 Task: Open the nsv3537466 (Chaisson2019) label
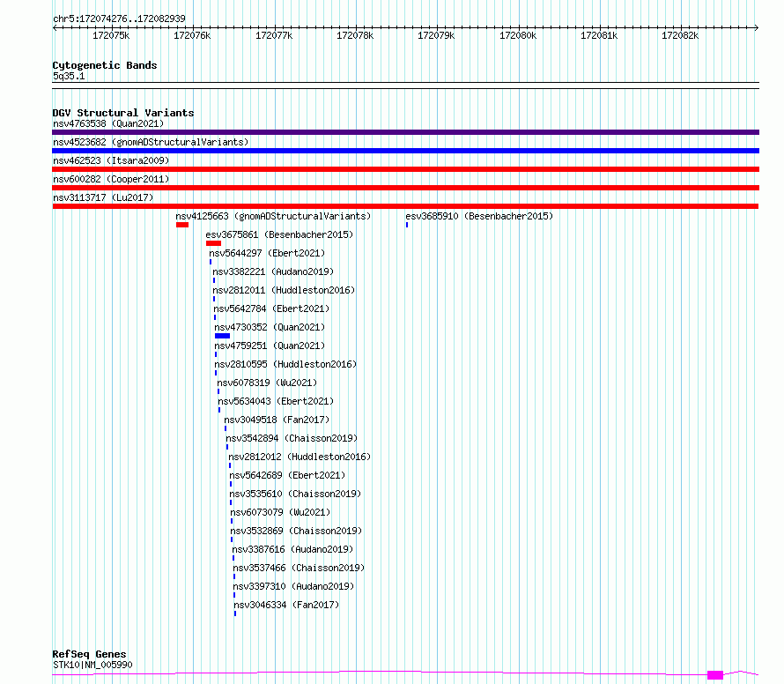299,568
